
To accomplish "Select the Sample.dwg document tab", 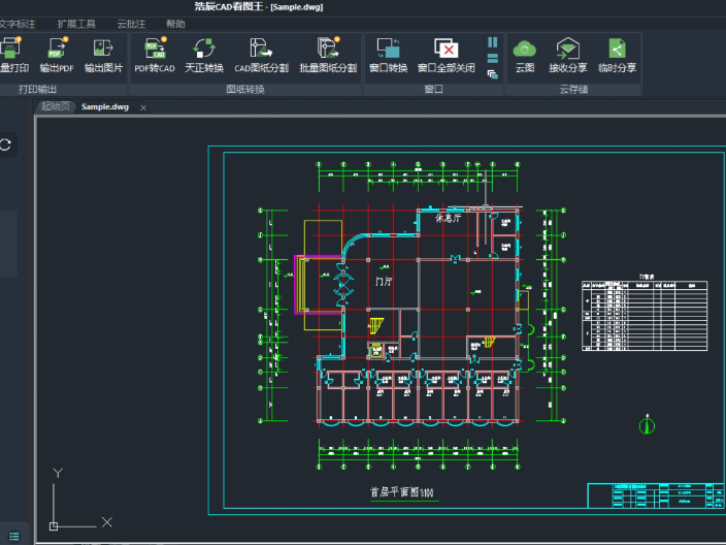I will (105, 107).
